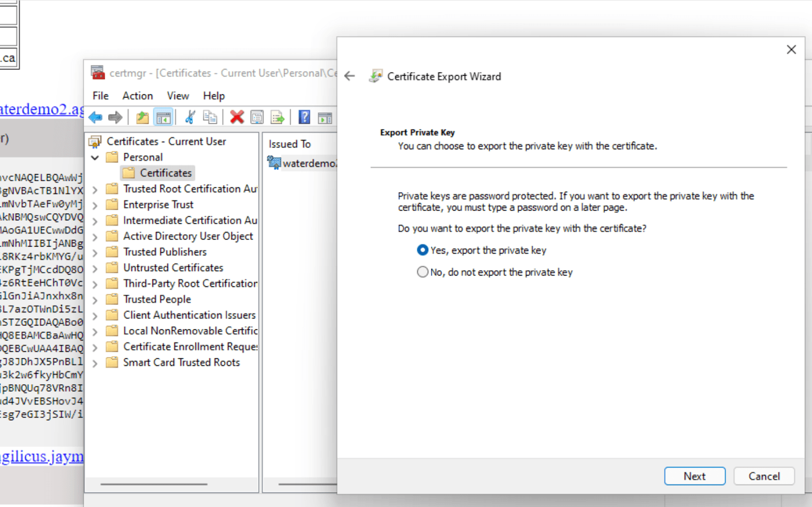812x507 pixels.
Task: Go back using the wizard back arrow
Action: (x=350, y=77)
